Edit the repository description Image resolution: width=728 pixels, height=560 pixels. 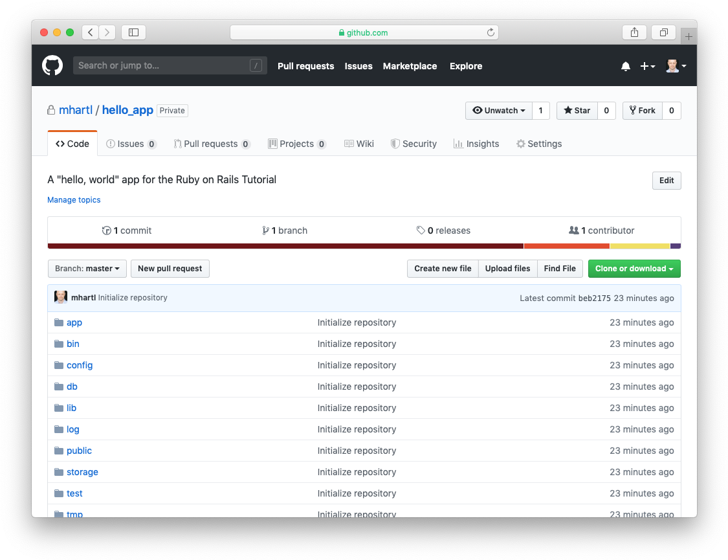tap(667, 181)
